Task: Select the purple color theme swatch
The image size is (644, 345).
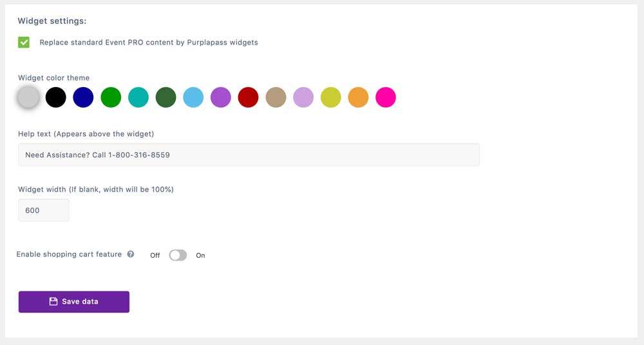Action: (x=221, y=97)
